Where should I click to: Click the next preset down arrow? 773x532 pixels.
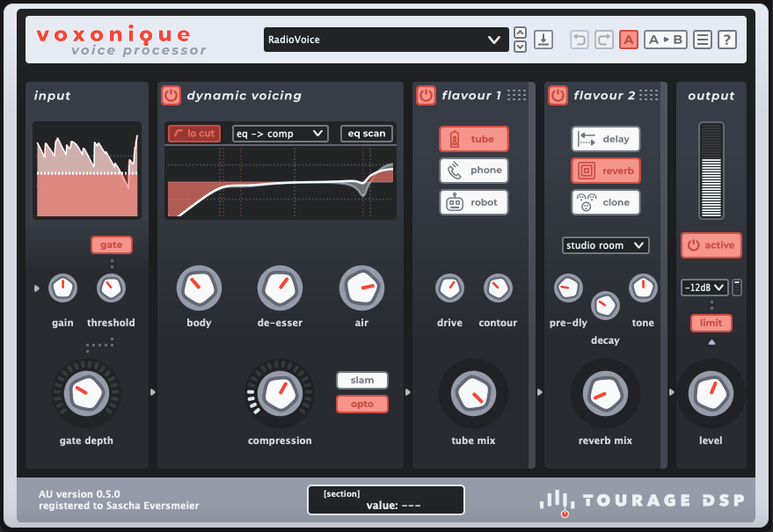pos(520,47)
